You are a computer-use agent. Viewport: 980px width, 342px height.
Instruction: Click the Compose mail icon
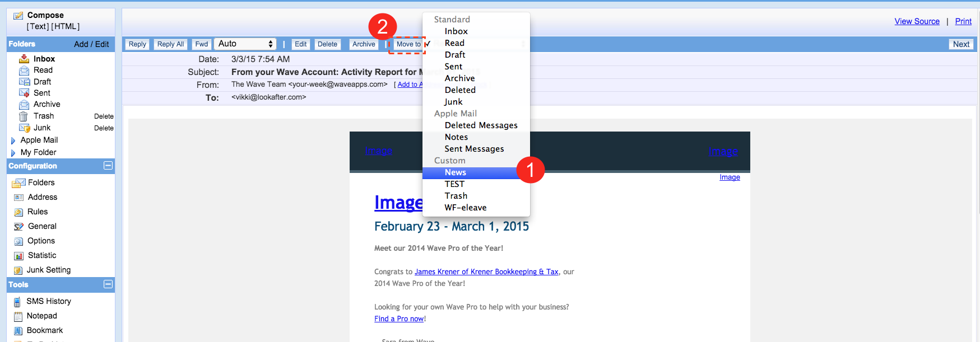pyautogui.click(x=18, y=16)
